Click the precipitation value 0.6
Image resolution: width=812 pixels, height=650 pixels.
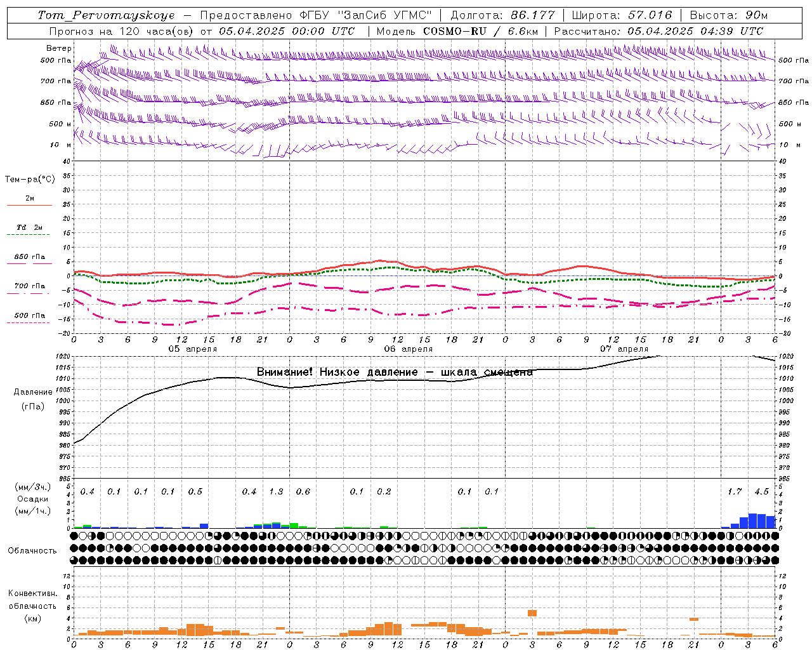303,491
